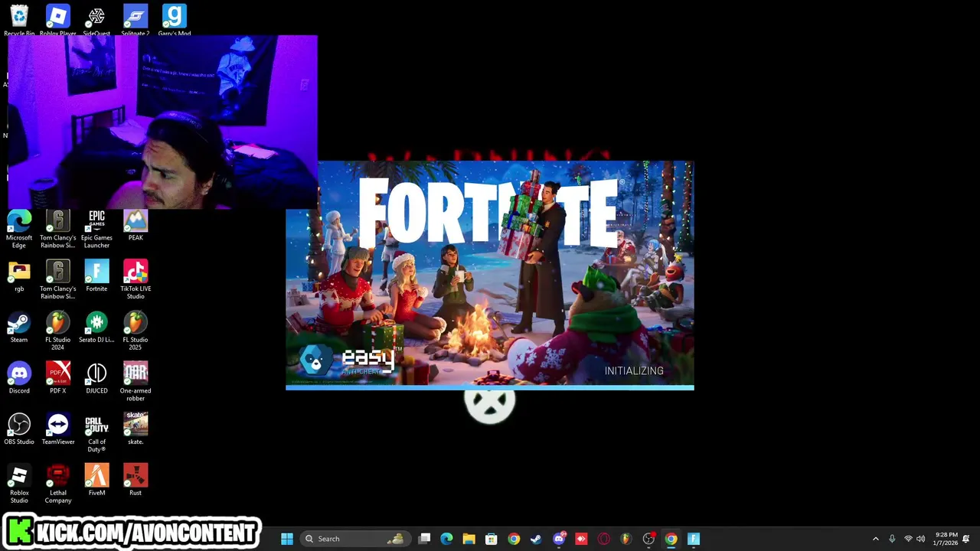The width and height of the screenshot is (980, 551).
Task: Open Microsoft Store from the taskbar
Action: point(492,539)
